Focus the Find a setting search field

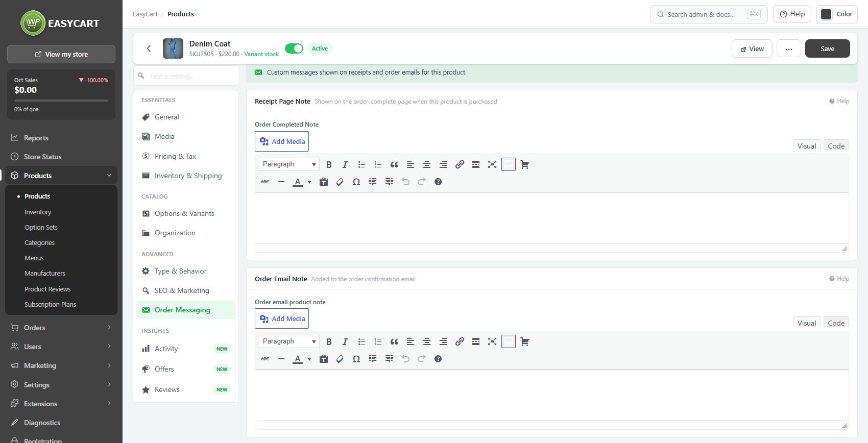186,76
